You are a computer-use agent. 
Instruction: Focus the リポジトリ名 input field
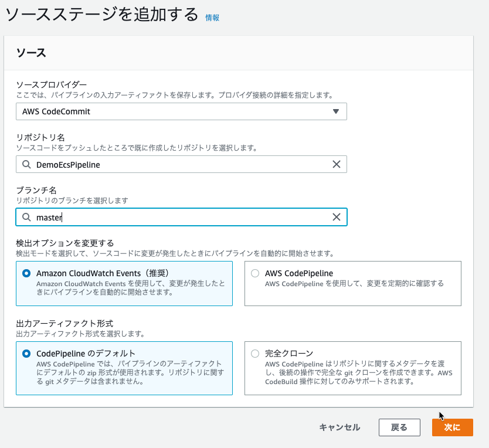click(181, 164)
